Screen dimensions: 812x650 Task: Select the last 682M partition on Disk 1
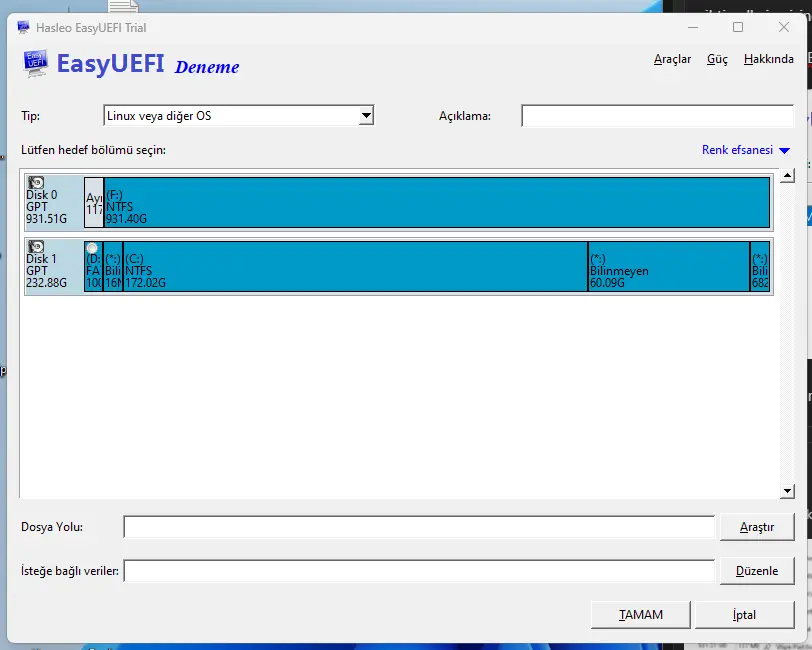760,266
